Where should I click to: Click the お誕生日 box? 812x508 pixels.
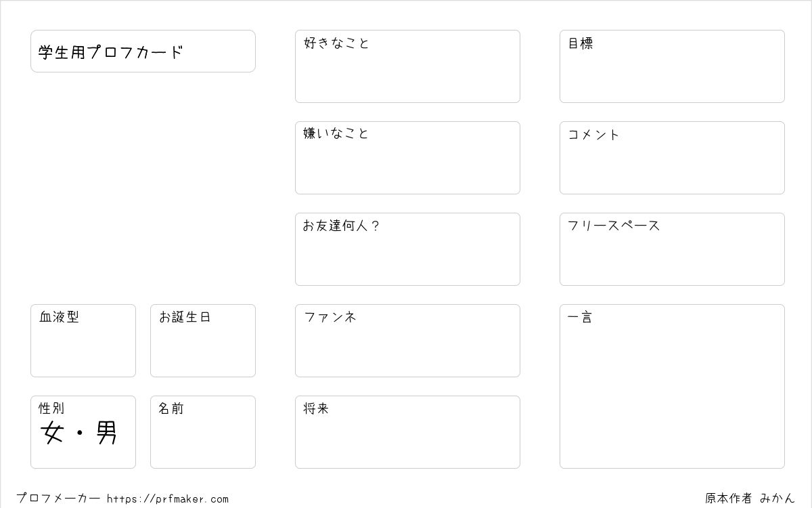(203, 341)
